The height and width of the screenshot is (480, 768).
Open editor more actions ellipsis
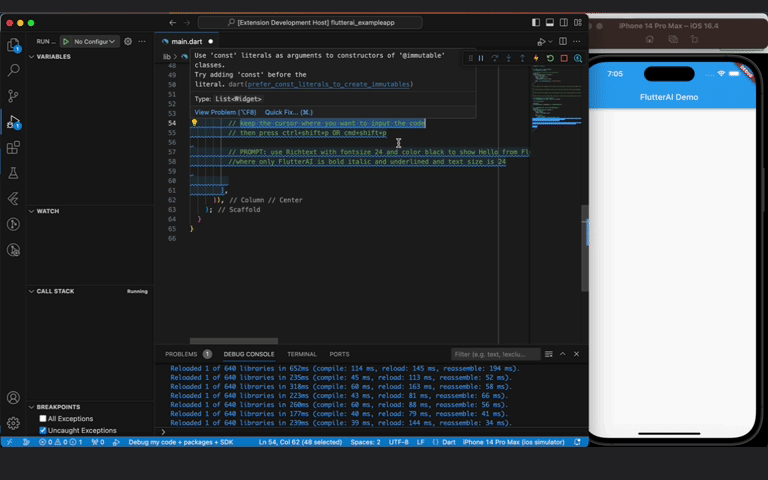576,42
